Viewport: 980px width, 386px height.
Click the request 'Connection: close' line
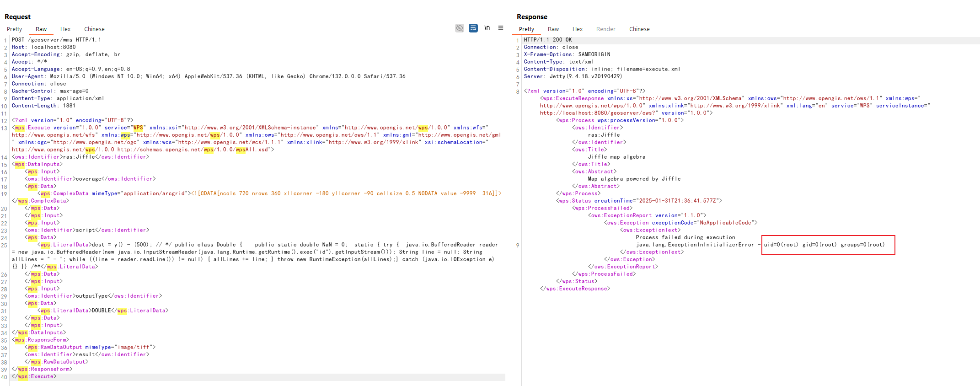[x=39, y=84]
